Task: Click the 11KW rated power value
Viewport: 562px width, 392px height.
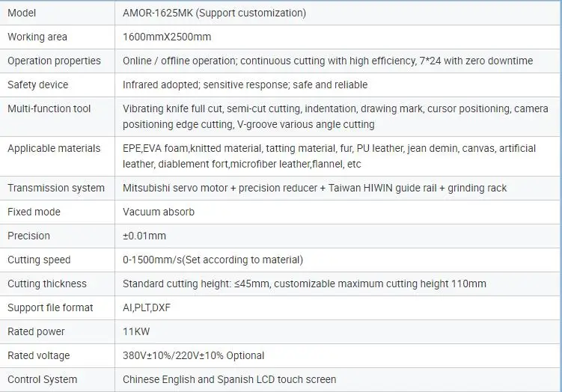Action: [136, 331]
